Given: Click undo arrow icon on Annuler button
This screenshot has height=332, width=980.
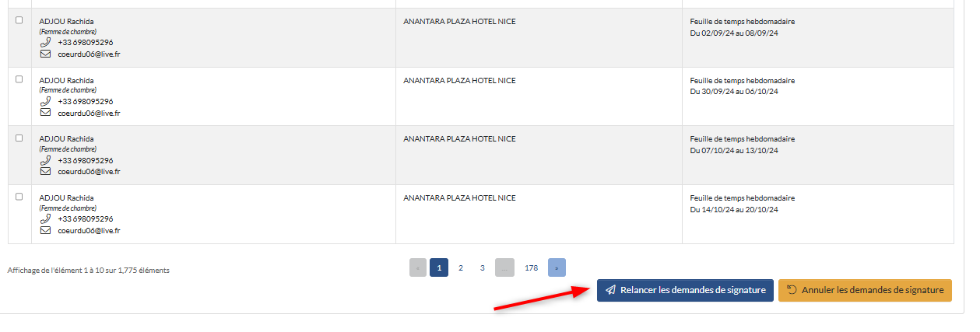Looking at the screenshot, I should [x=792, y=290].
